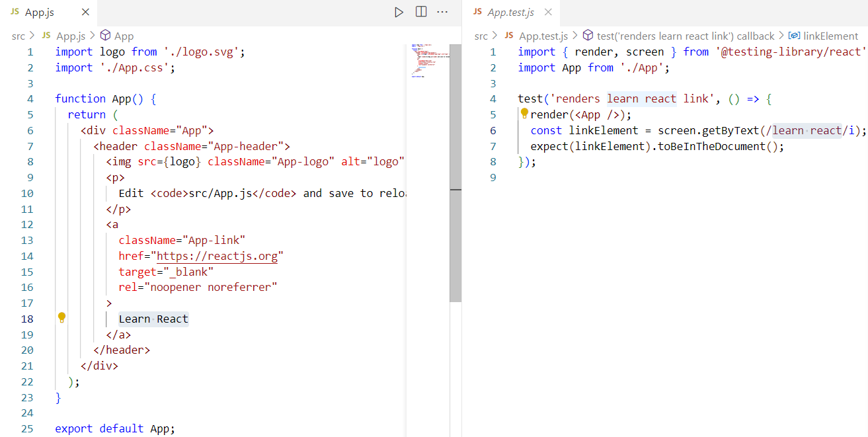
Task: Click the JS icon on the App.js tab
Action: click(14, 11)
